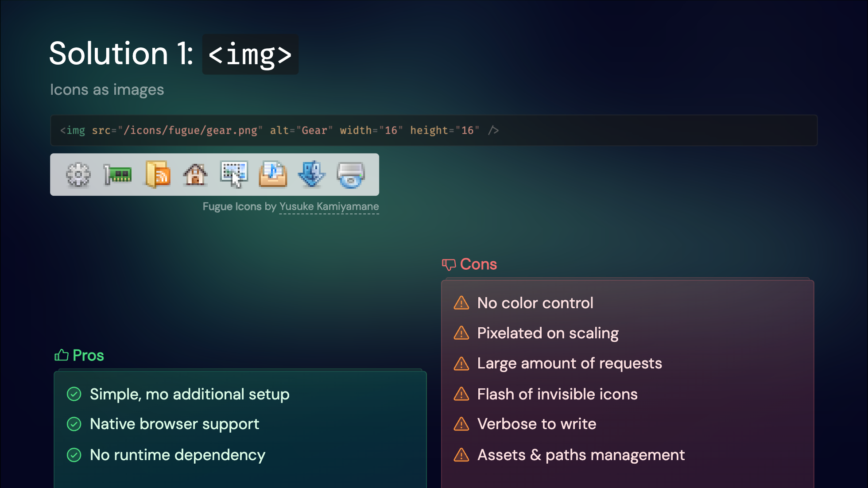
Task: Click the gear/settings Fugue icon
Action: tap(77, 174)
